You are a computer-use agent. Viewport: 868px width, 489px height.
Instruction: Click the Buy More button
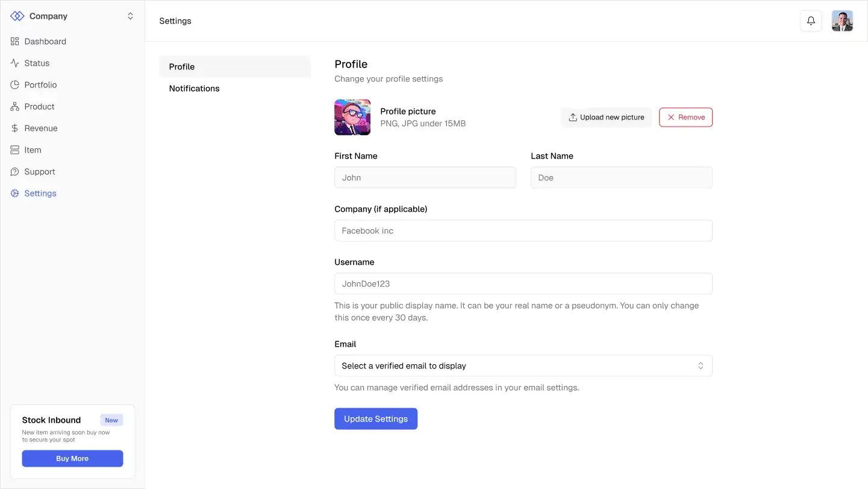pyautogui.click(x=72, y=459)
